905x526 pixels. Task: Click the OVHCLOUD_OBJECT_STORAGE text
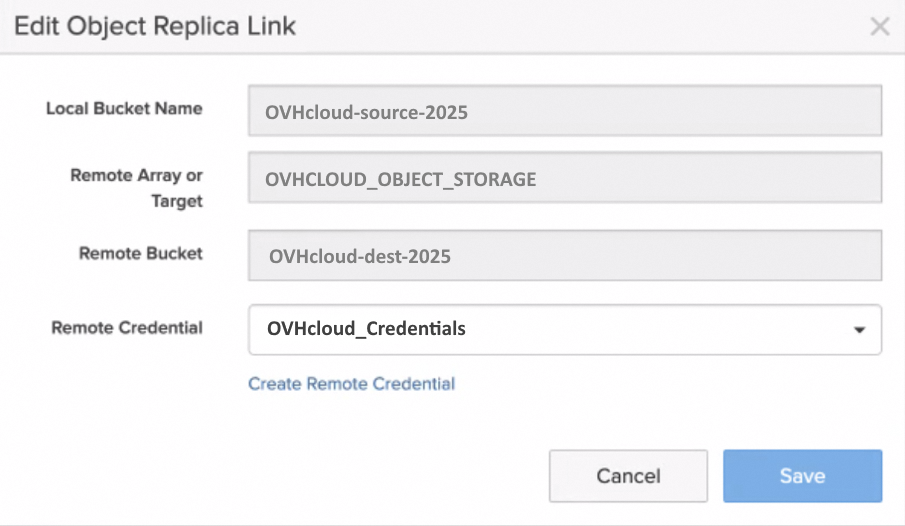(x=400, y=180)
